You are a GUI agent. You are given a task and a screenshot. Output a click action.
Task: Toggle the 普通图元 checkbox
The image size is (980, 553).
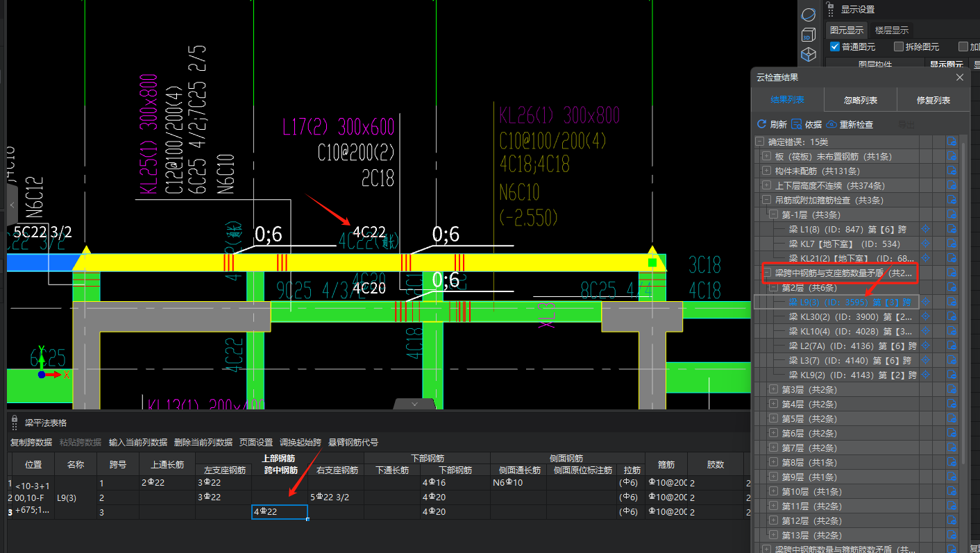pos(835,46)
